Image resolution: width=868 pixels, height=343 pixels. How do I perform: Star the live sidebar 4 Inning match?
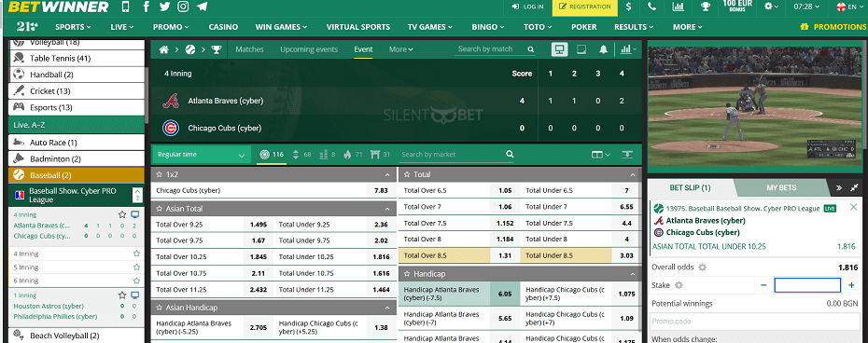122,214
